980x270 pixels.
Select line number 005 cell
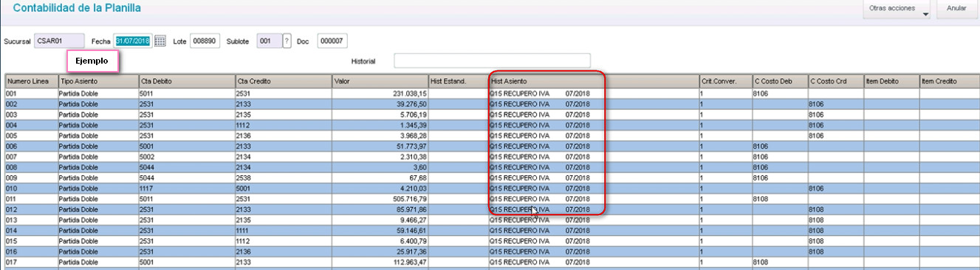tap(31, 136)
